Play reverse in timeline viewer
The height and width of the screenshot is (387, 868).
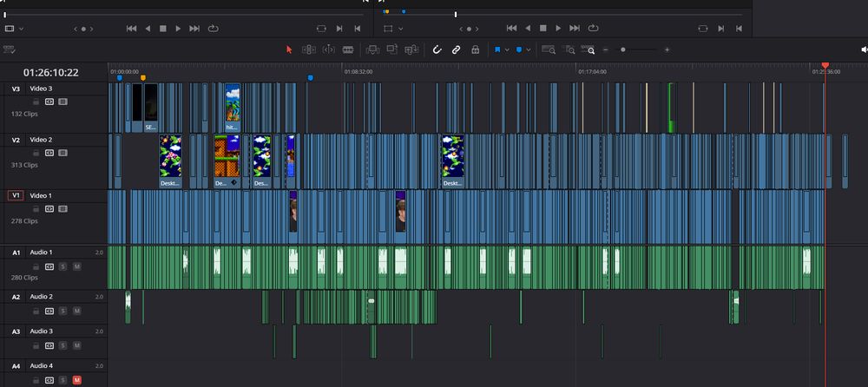coord(528,29)
